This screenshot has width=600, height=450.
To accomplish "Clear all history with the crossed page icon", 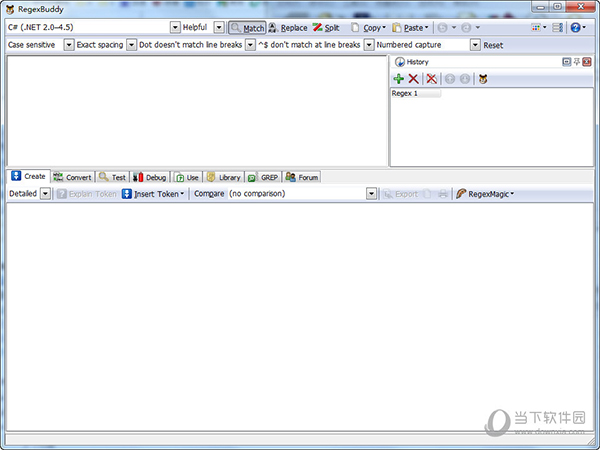I will pos(431,79).
